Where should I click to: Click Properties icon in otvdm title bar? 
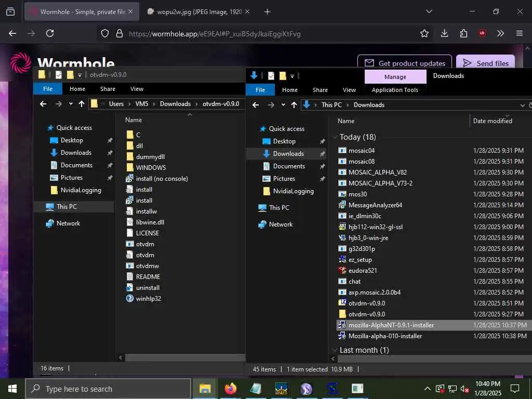click(x=58, y=75)
